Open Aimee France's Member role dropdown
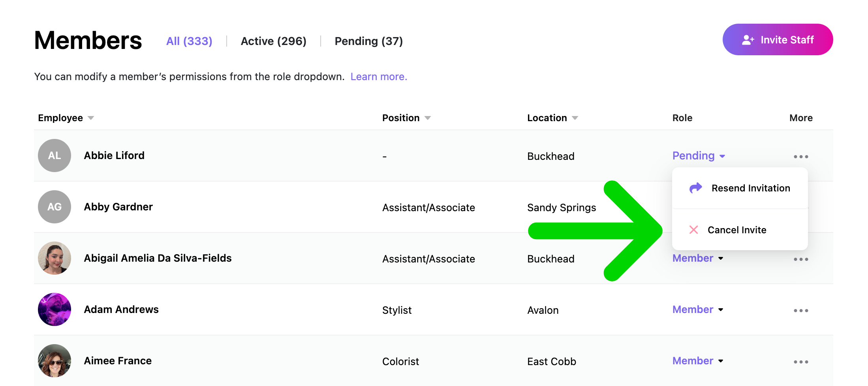The width and height of the screenshot is (868, 386). (698, 361)
